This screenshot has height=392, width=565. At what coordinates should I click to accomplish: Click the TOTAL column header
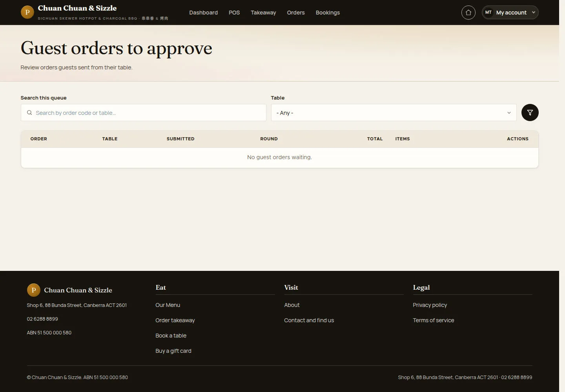(x=375, y=139)
